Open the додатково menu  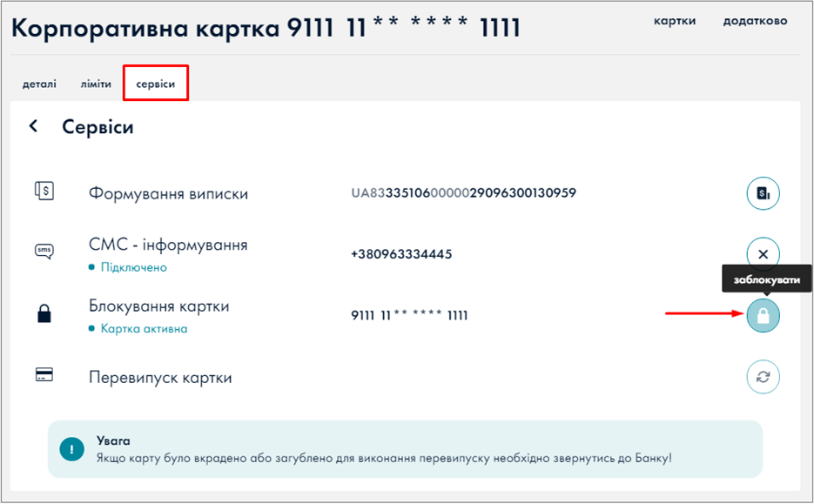pyautogui.click(x=755, y=21)
